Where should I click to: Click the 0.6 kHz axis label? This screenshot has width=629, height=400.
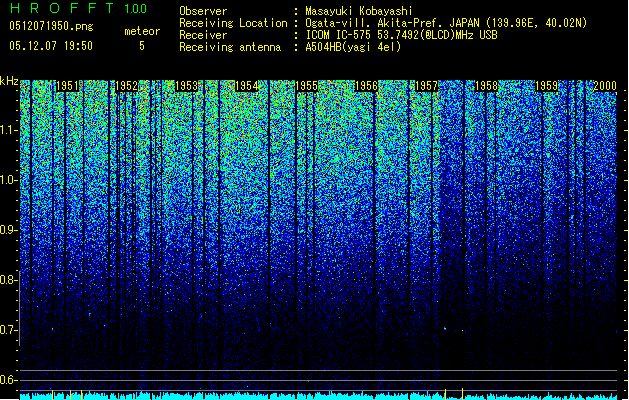pyautogui.click(x=8, y=380)
